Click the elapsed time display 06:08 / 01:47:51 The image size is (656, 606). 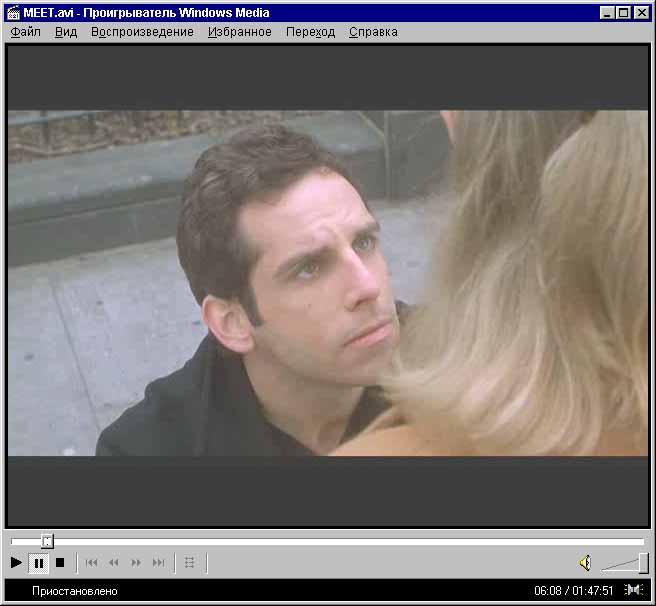click(573, 591)
